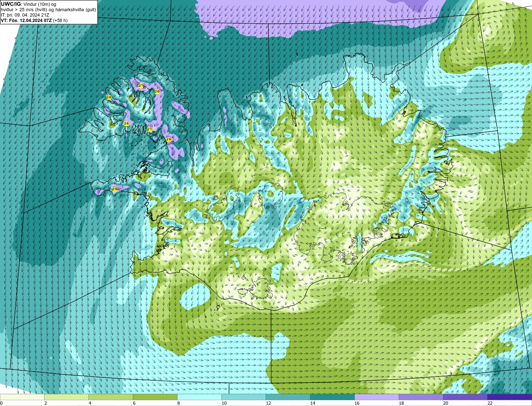Click the yellow "29" peak gust label
This screenshot has height=406, width=532.
115,189
